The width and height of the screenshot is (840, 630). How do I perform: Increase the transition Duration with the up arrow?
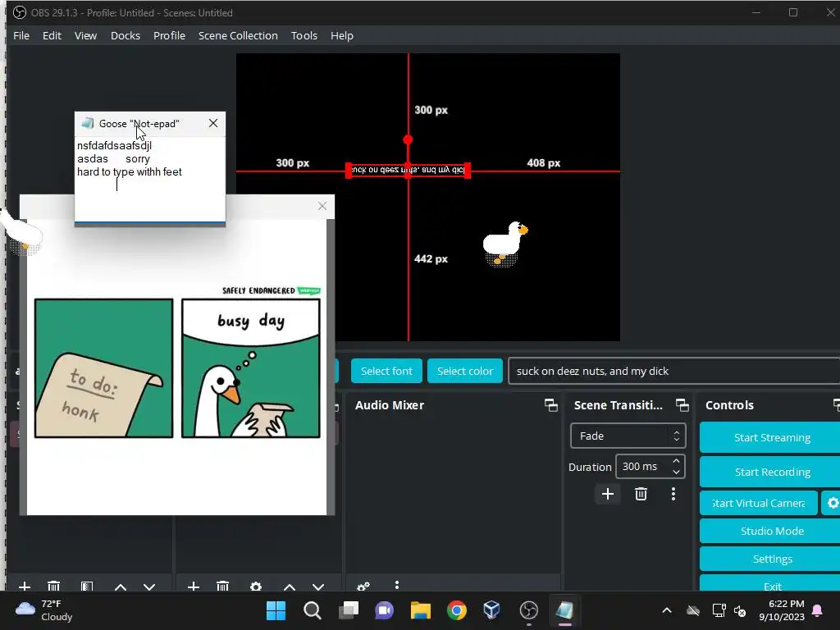tap(676, 461)
